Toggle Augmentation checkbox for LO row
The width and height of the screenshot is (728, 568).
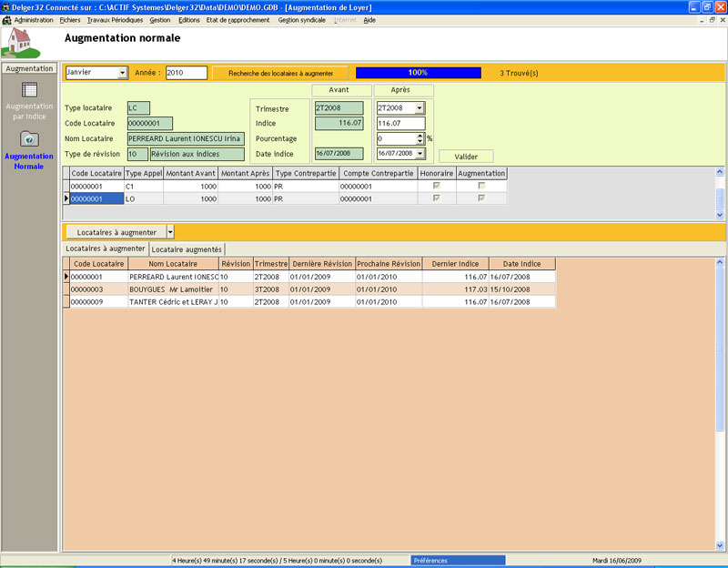pos(481,198)
